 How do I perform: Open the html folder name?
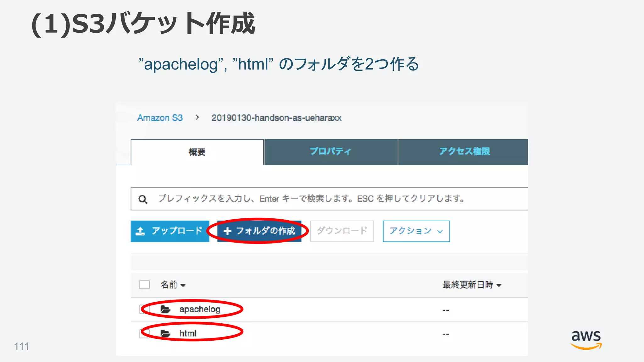click(x=188, y=333)
